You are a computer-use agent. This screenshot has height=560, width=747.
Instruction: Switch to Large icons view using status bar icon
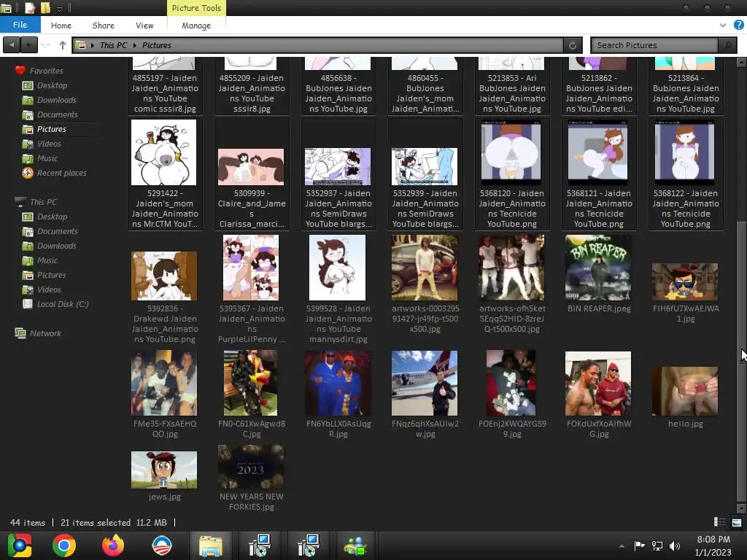point(737,522)
